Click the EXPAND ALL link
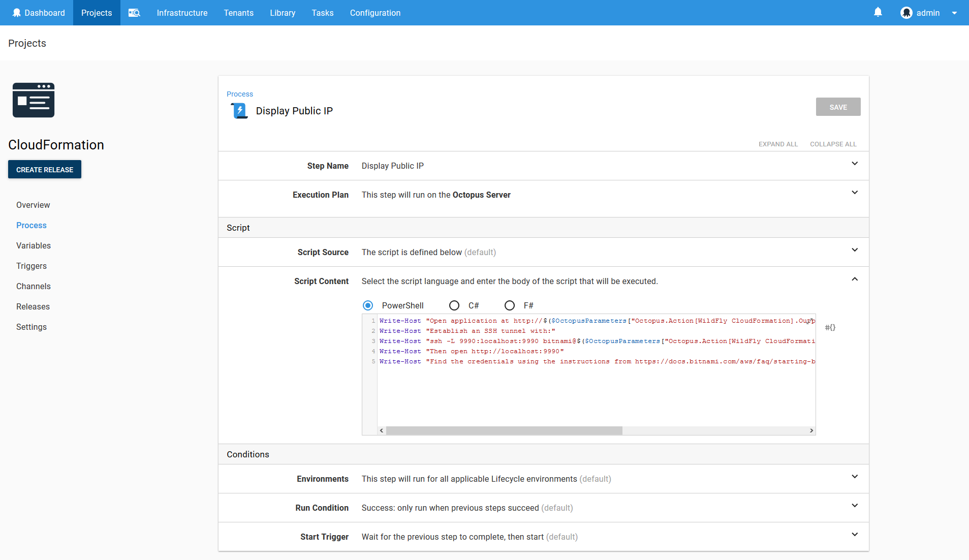Screen dimensions: 969x560 pyautogui.click(x=778, y=144)
